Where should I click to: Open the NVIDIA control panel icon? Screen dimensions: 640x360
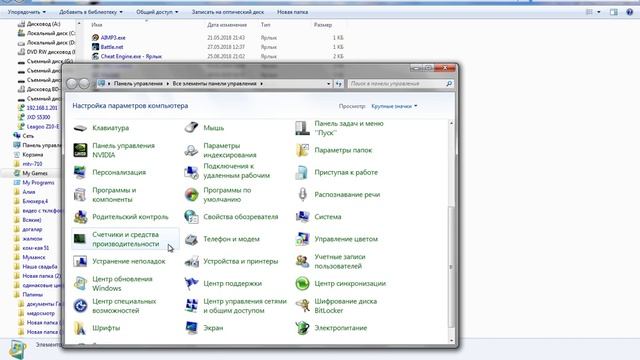click(x=80, y=150)
